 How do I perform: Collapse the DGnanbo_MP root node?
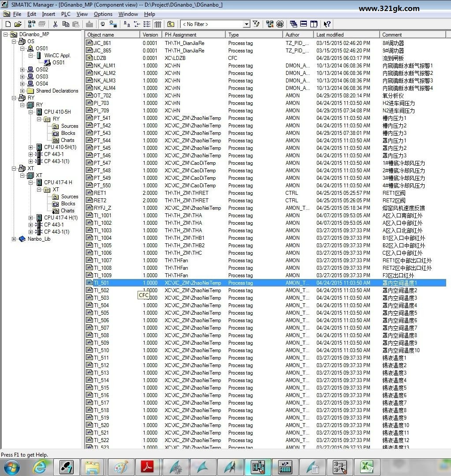point(5,34)
